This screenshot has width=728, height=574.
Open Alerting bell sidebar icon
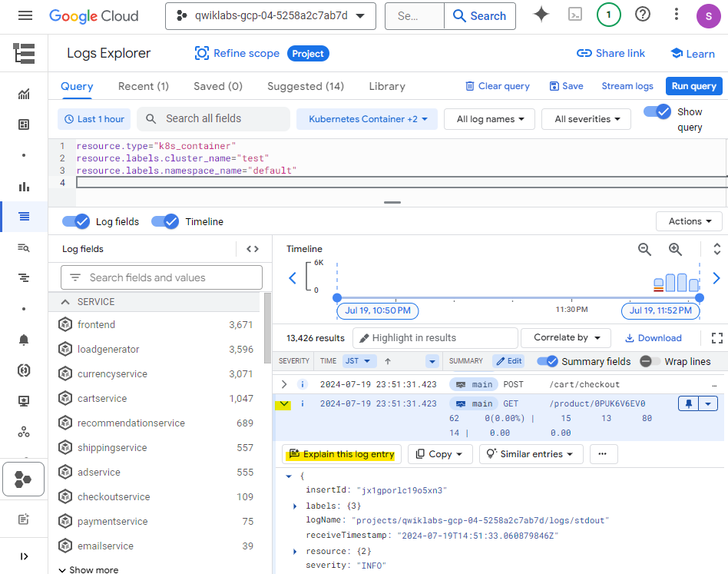tap(24, 340)
